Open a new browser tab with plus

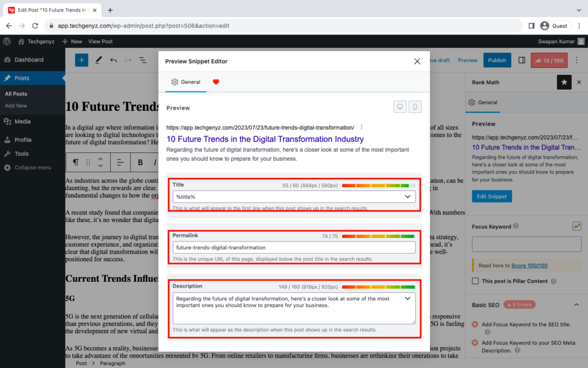(x=110, y=10)
